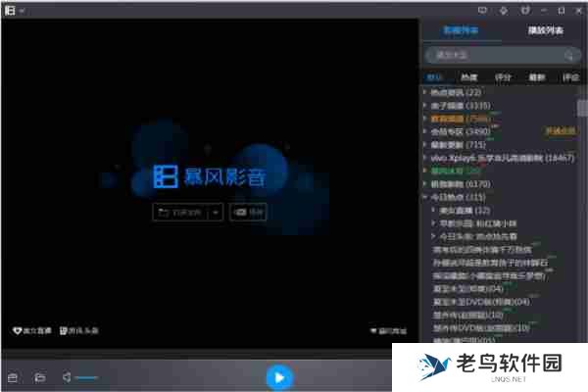Click the dropdown arrow beside the top-left logo

tap(22, 11)
